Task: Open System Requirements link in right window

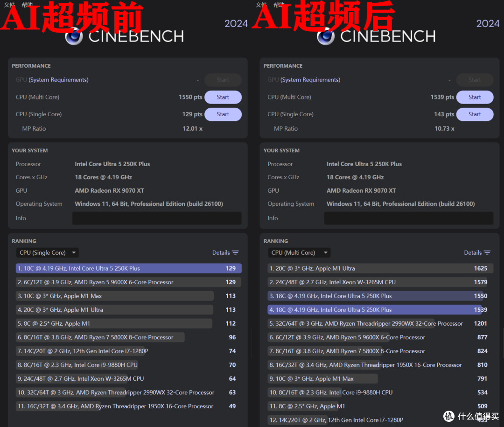Action: (310, 80)
